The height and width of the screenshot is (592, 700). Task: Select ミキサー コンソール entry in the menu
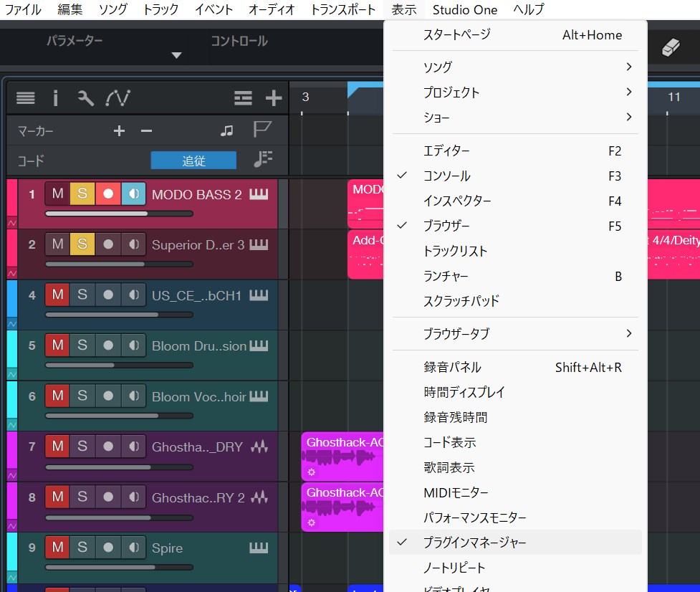(447, 176)
